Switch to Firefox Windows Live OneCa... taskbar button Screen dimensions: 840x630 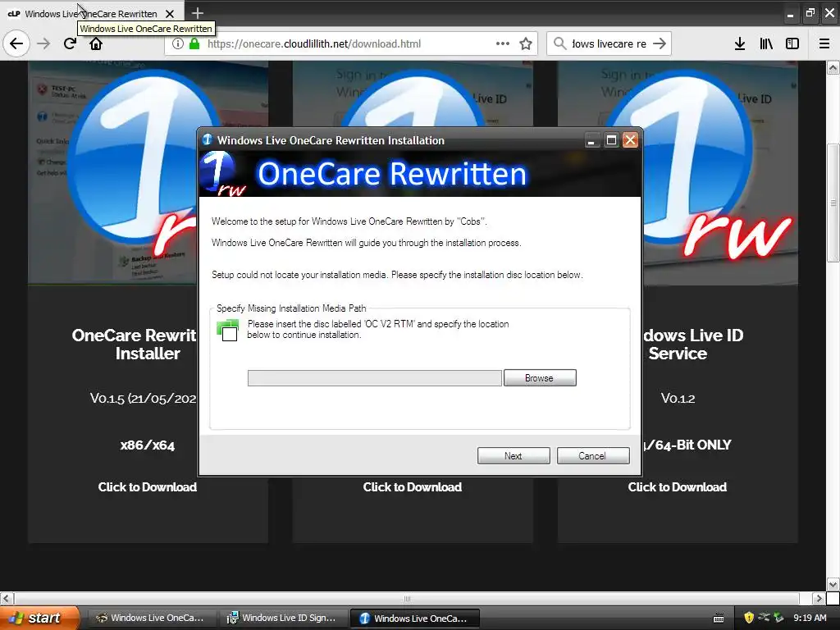(151, 618)
